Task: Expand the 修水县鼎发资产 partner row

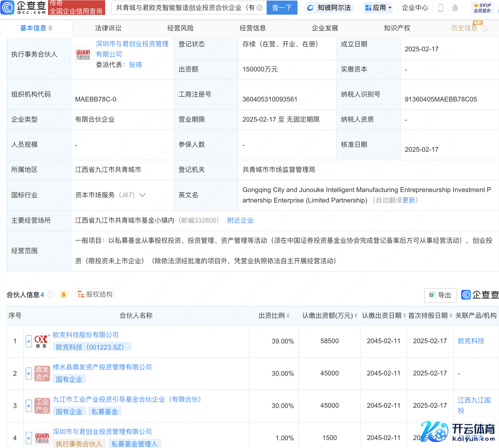Action: [29, 374]
